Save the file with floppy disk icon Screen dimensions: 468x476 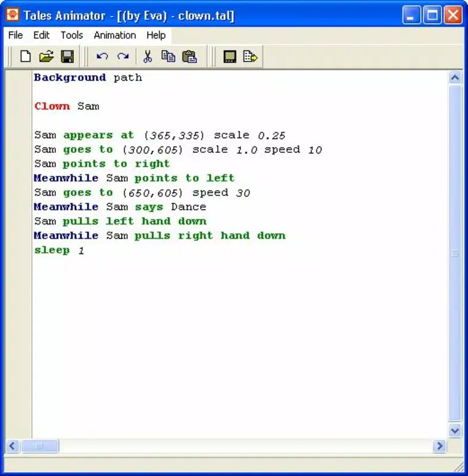(67, 57)
